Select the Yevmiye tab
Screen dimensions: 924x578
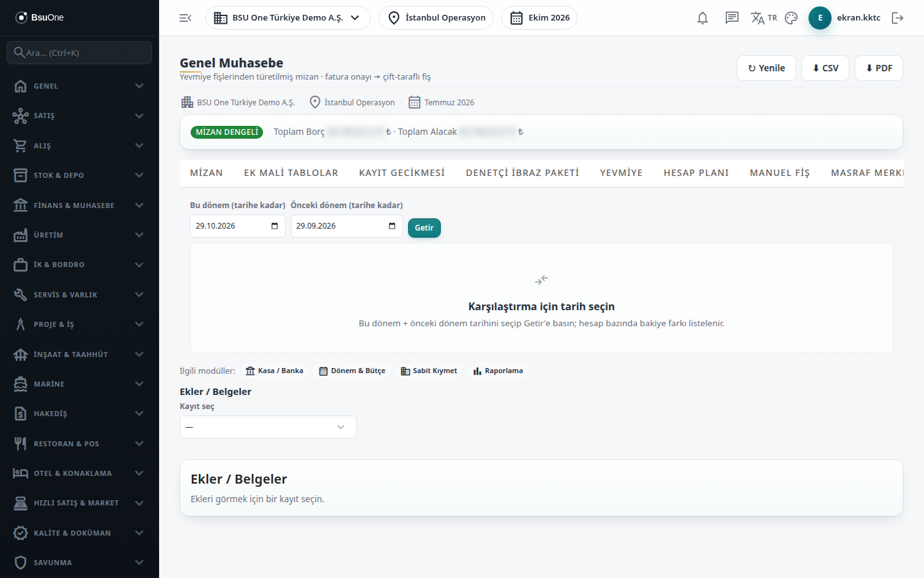pos(621,173)
